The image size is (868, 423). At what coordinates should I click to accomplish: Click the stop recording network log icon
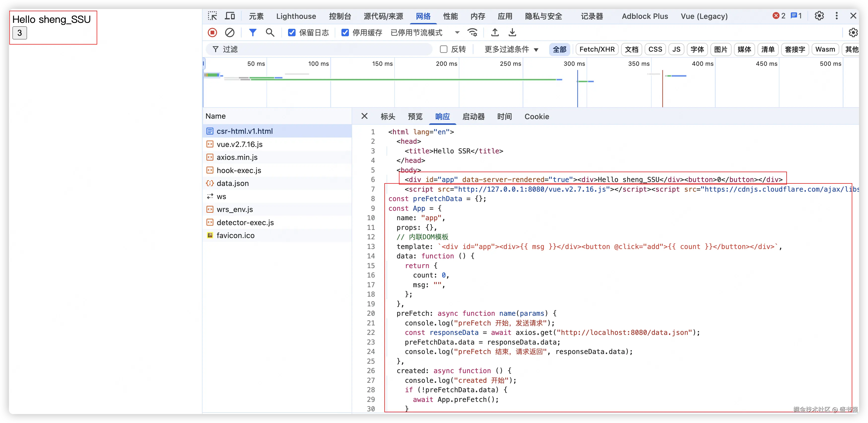pyautogui.click(x=212, y=32)
